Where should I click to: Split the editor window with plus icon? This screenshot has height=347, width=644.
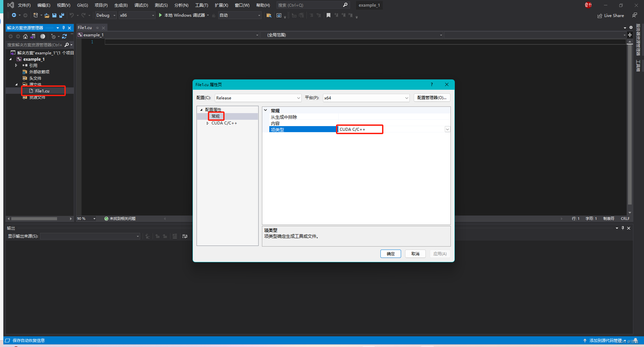630,35
